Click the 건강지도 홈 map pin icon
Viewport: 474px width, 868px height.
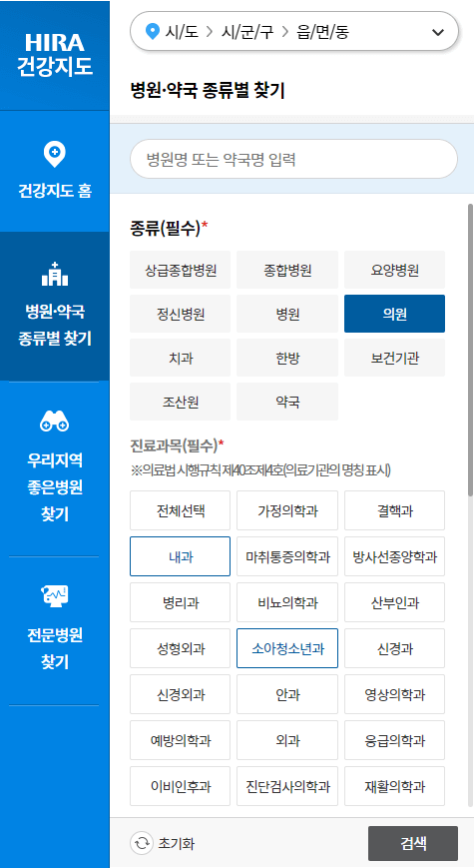(55, 154)
